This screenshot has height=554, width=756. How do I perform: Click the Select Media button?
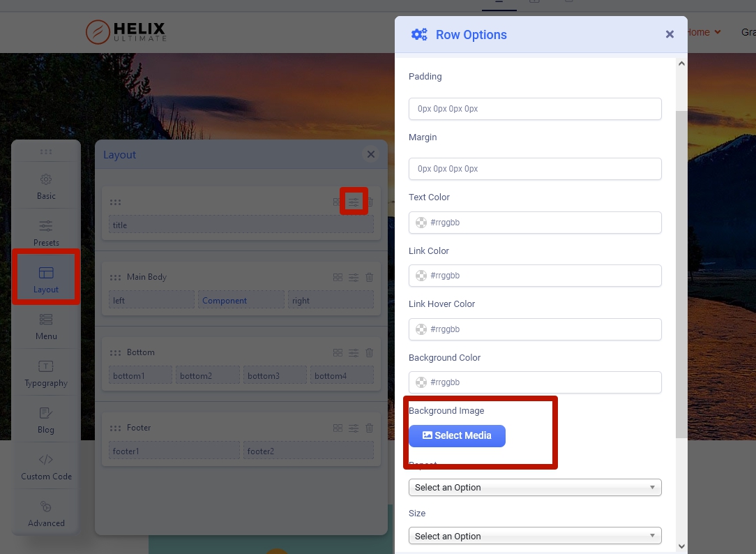pos(457,435)
